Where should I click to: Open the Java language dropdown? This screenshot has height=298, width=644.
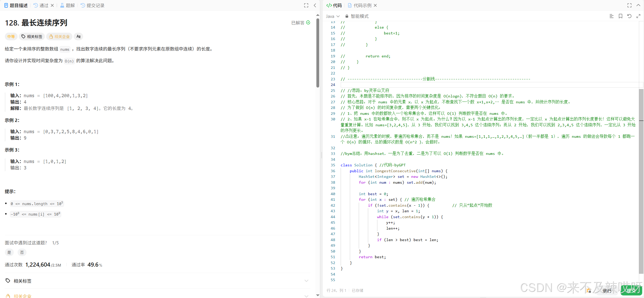pyautogui.click(x=332, y=16)
